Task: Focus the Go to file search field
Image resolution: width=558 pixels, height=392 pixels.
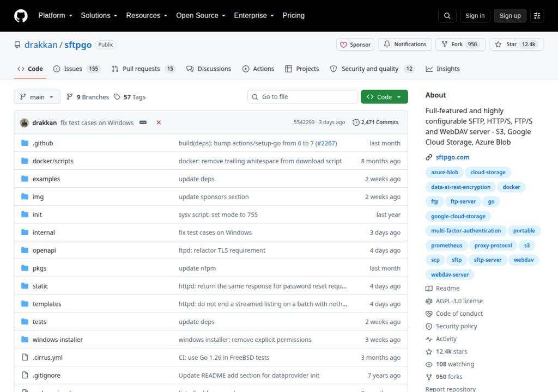Action: 302,97
